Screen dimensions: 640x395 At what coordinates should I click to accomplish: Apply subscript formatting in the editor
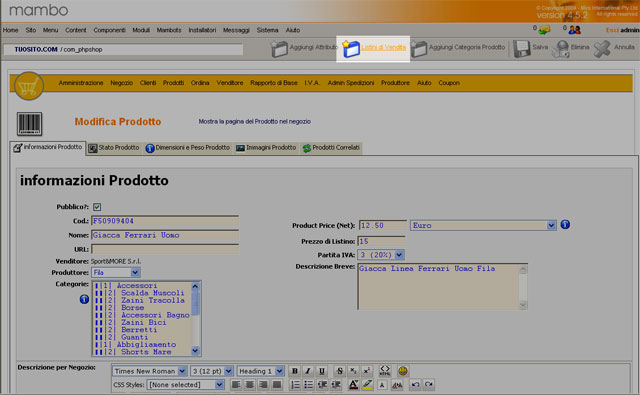[353, 371]
